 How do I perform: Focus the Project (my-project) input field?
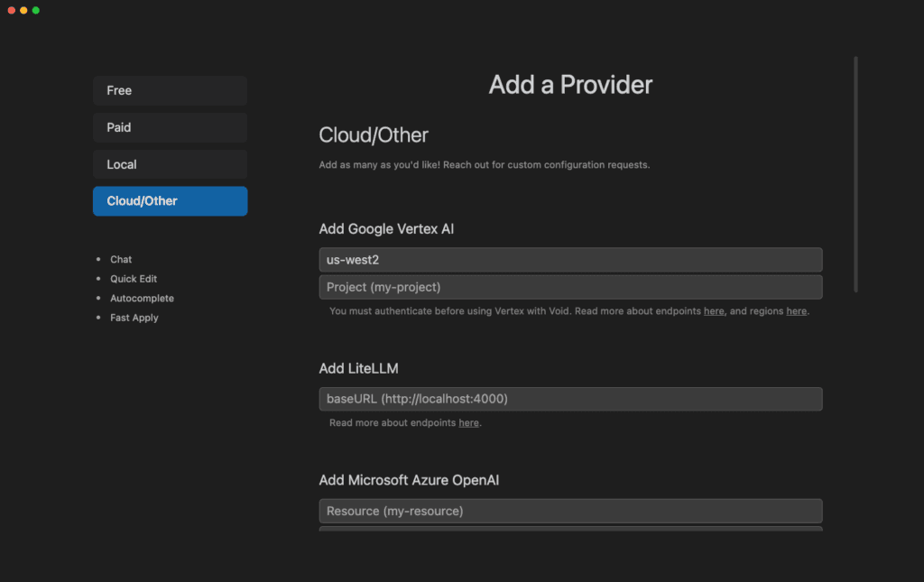coord(570,287)
